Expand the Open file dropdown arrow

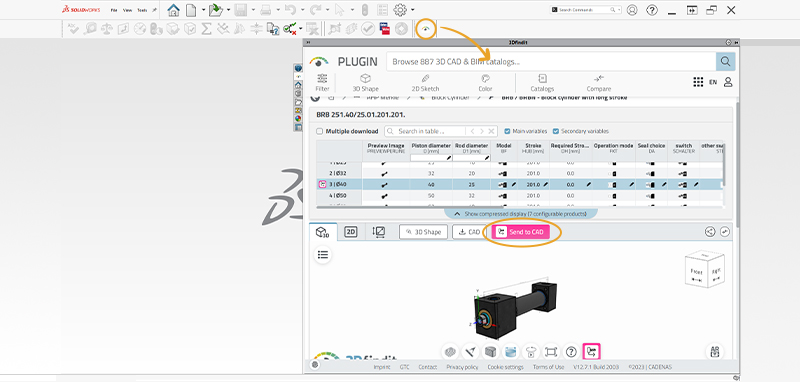(229, 10)
